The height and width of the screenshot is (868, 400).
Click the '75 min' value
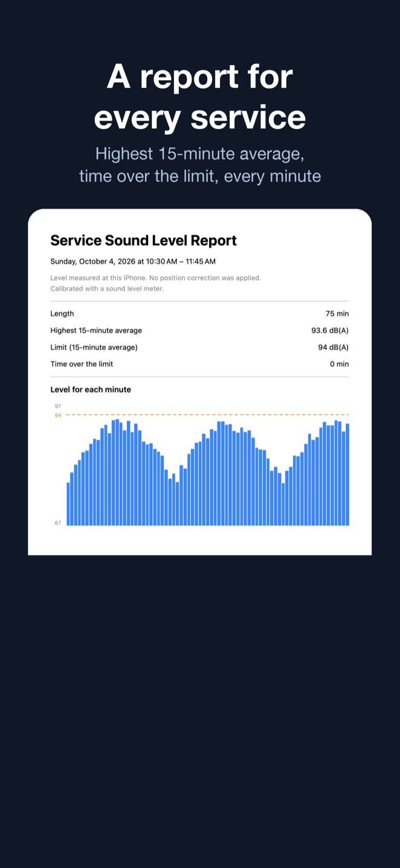point(337,314)
